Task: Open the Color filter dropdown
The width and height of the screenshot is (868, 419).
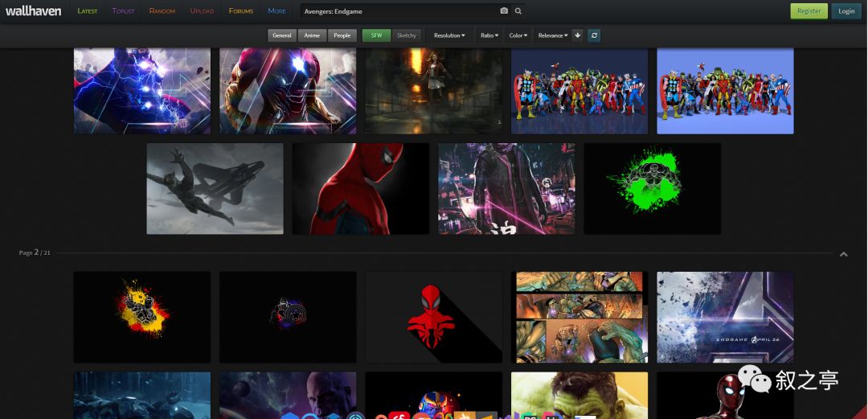Action: pos(518,35)
